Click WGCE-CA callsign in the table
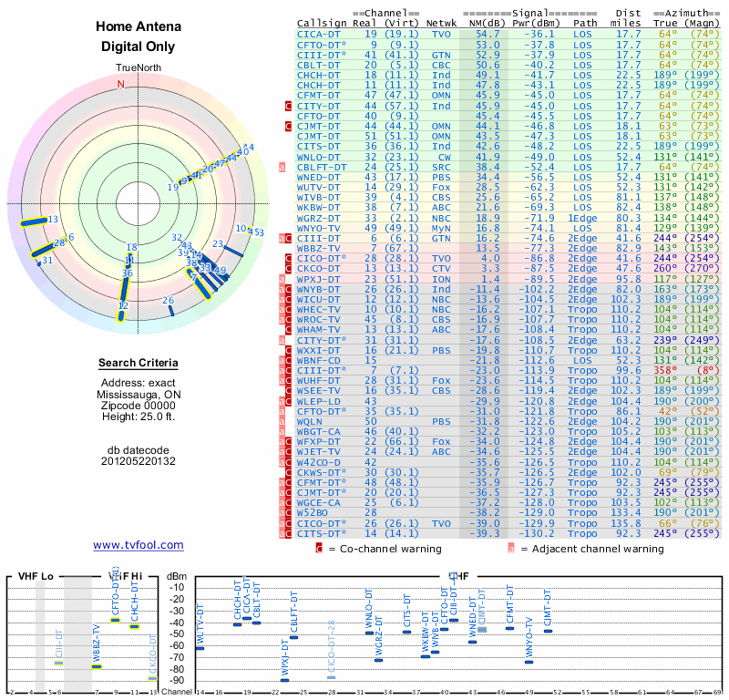The width and height of the screenshot is (729, 700). click(x=318, y=503)
